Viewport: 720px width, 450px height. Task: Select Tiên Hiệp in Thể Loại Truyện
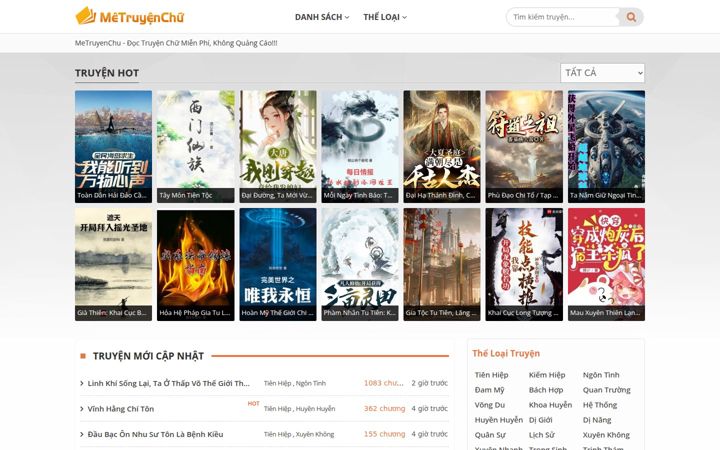pos(491,375)
